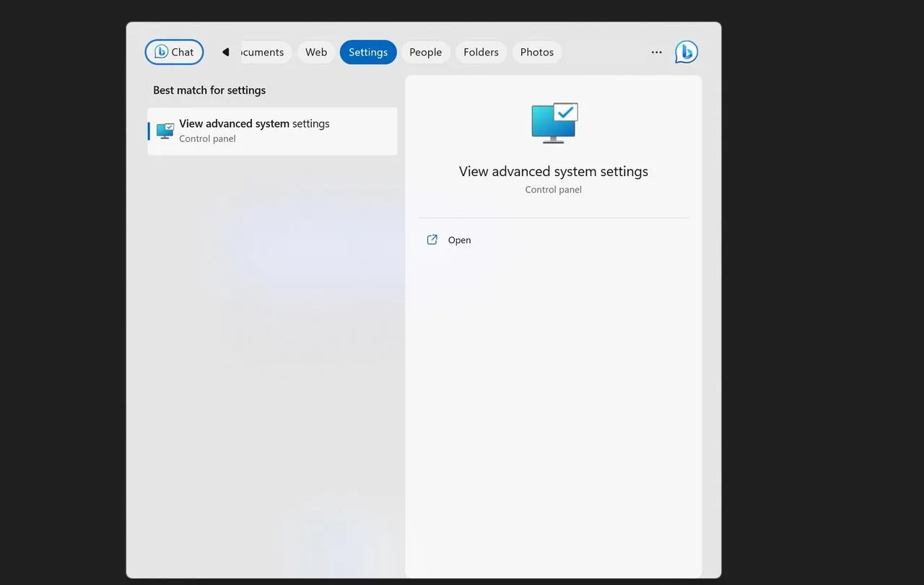Select the Settings filter tab
The height and width of the screenshot is (585, 924).
(x=368, y=52)
